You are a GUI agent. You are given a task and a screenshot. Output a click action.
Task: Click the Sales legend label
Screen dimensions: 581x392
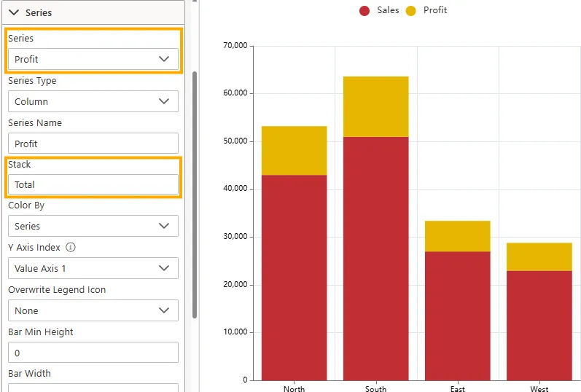pos(388,10)
